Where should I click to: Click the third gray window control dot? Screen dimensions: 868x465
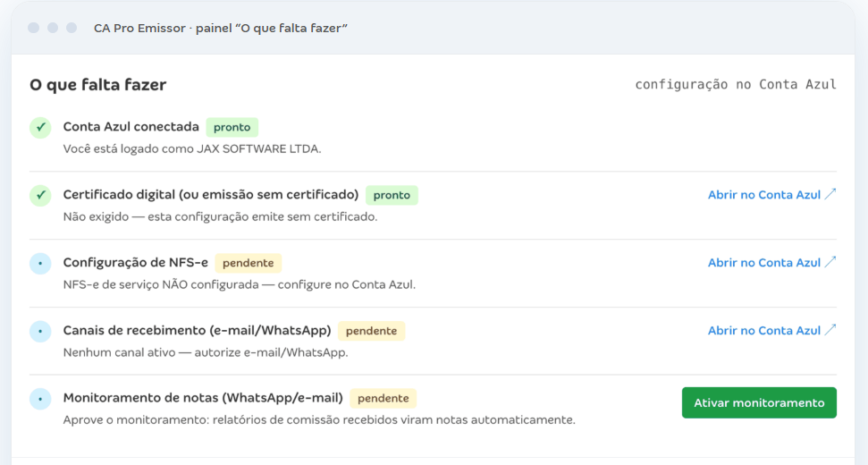pos(72,28)
